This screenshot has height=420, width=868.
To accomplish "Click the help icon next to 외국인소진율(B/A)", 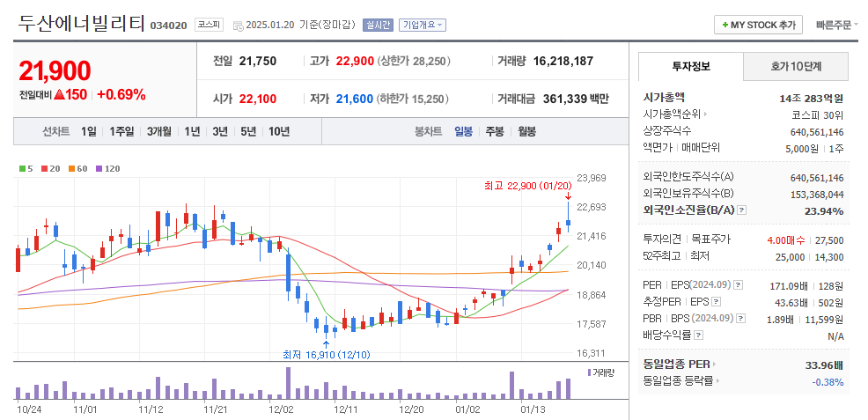I will (x=742, y=210).
